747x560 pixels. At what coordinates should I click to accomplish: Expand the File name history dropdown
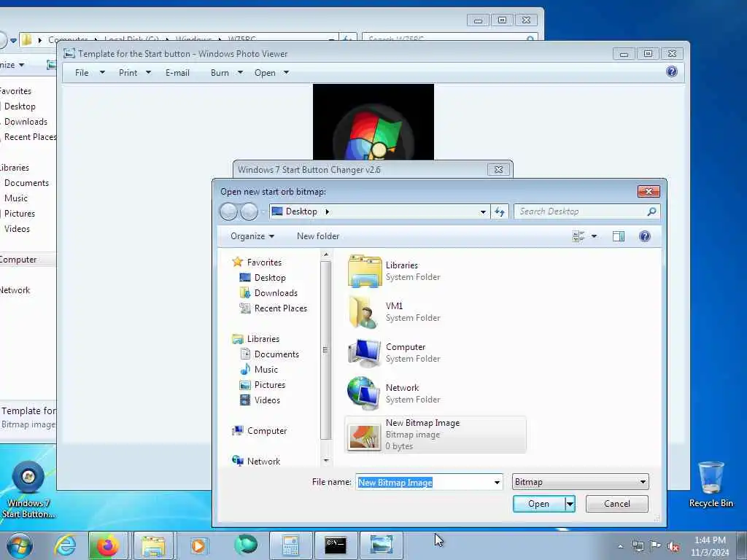(x=497, y=483)
